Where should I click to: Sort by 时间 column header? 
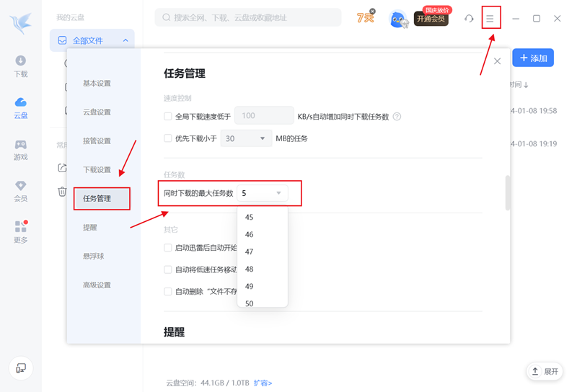519,84
